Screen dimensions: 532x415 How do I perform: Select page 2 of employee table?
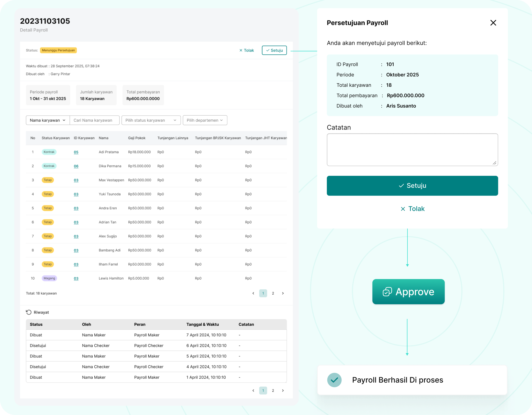pos(273,293)
